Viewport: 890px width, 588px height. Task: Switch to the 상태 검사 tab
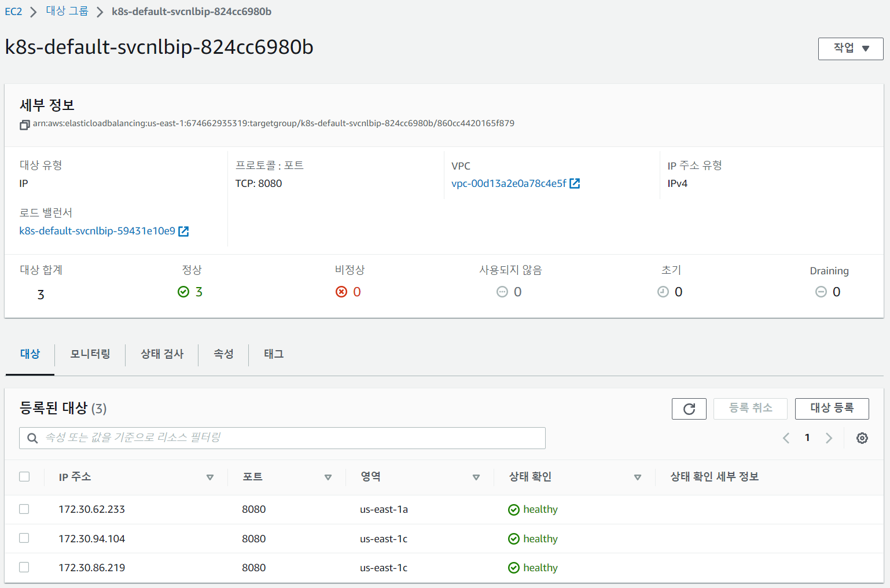pyautogui.click(x=162, y=354)
